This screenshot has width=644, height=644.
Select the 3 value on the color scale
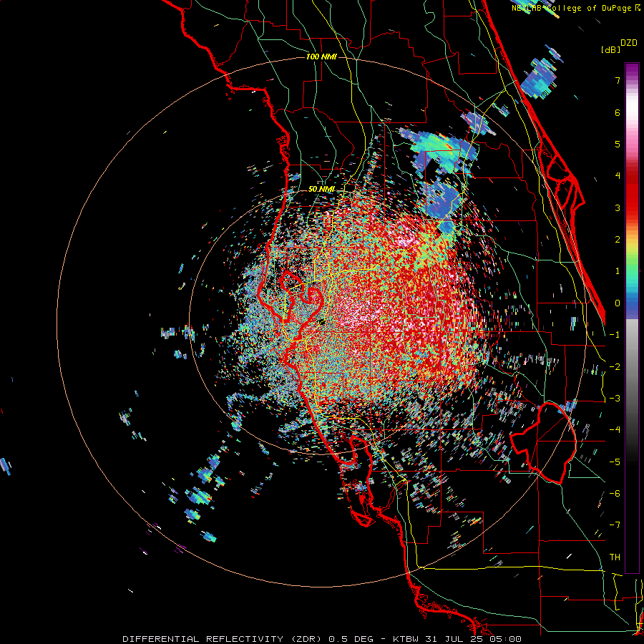pyautogui.click(x=618, y=208)
